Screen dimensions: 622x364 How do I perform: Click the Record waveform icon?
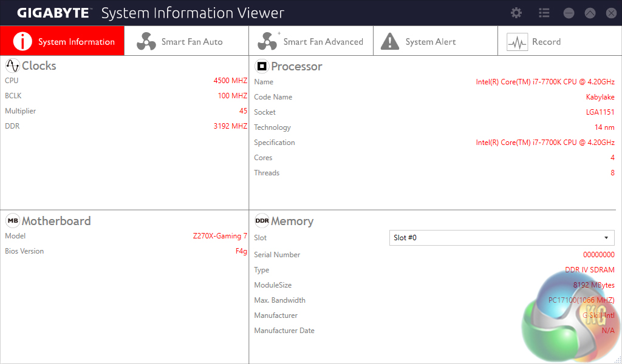[517, 42]
